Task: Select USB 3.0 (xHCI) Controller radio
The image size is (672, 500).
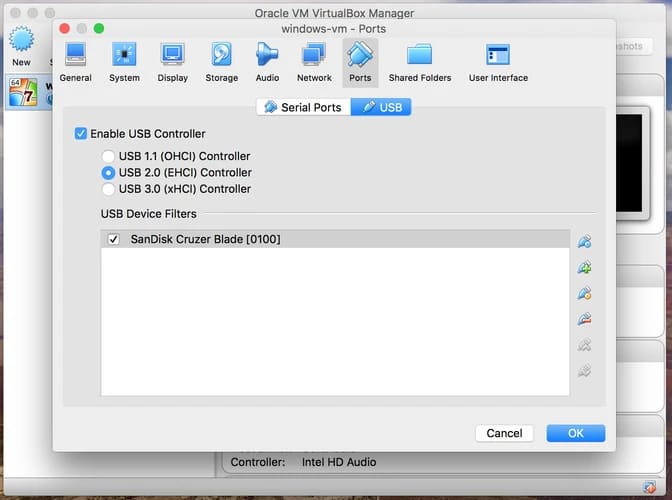Action: pyautogui.click(x=108, y=189)
